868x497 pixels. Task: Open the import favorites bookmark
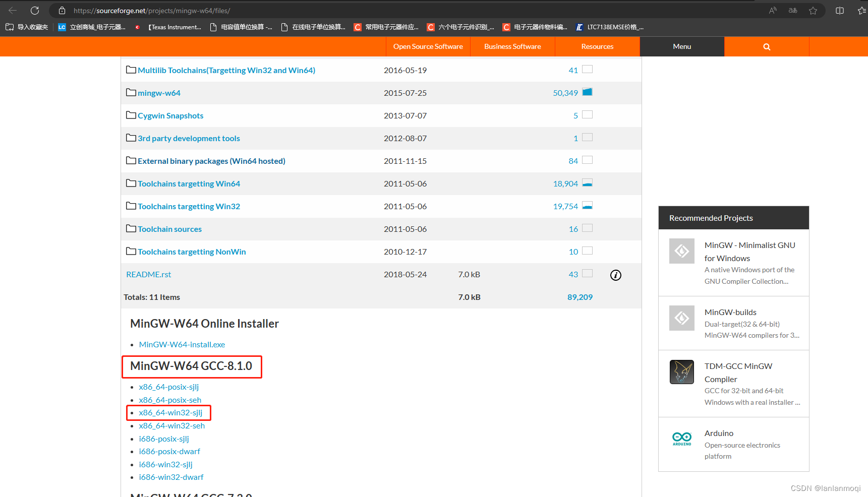[x=27, y=27]
